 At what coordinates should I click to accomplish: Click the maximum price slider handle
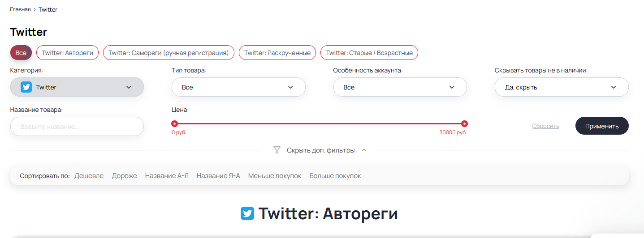tap(464, 124)
